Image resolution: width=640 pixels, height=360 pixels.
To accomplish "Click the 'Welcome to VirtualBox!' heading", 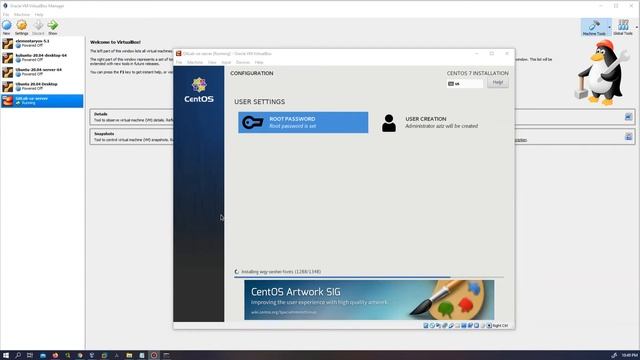I will [116, 42].
